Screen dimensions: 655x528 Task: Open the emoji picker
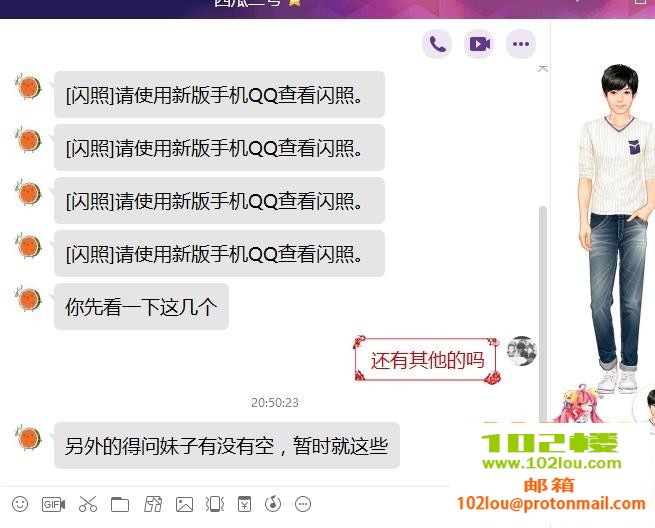[x=20, y=504]
